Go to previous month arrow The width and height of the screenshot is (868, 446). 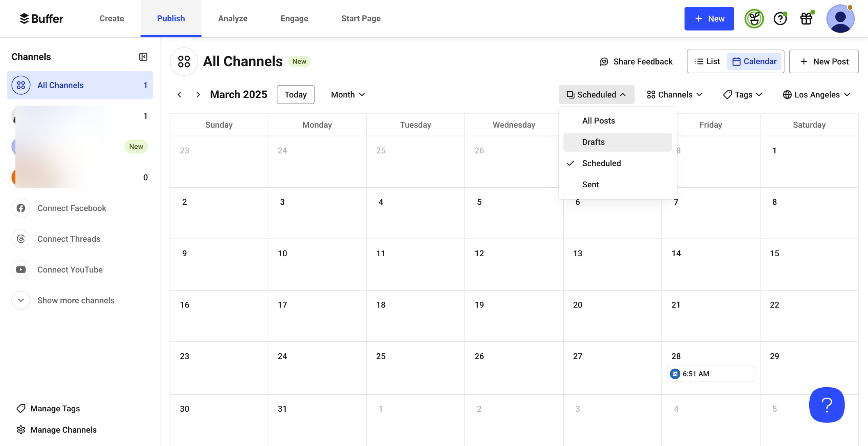click(x=180, y=94)
